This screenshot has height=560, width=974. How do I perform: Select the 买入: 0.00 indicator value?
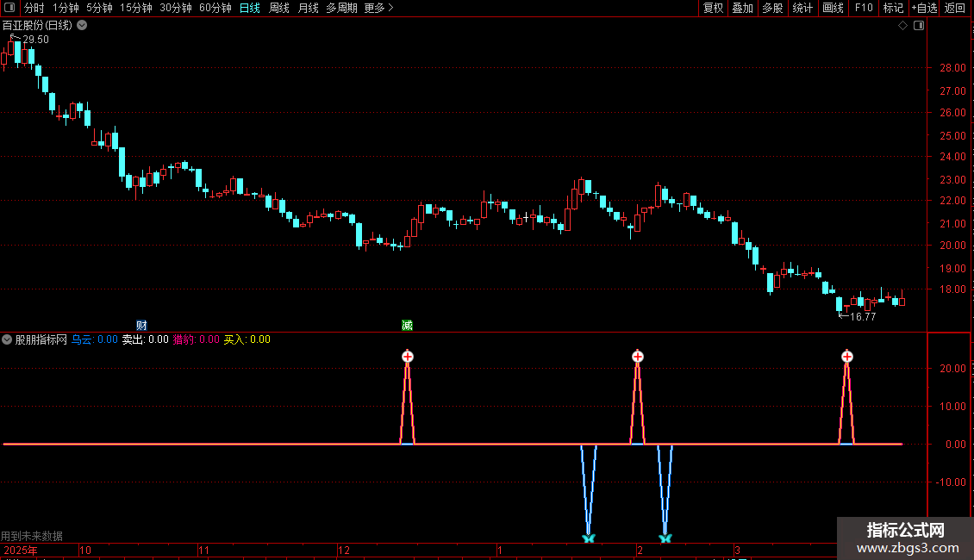[247, 339]
